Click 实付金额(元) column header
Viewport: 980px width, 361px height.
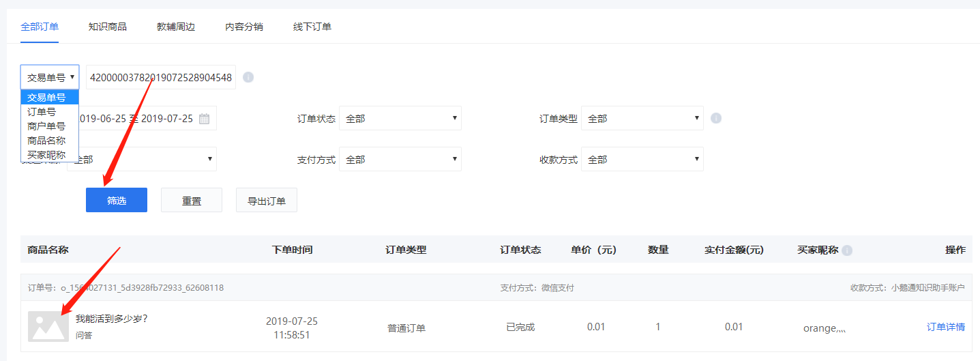(734, 250)
